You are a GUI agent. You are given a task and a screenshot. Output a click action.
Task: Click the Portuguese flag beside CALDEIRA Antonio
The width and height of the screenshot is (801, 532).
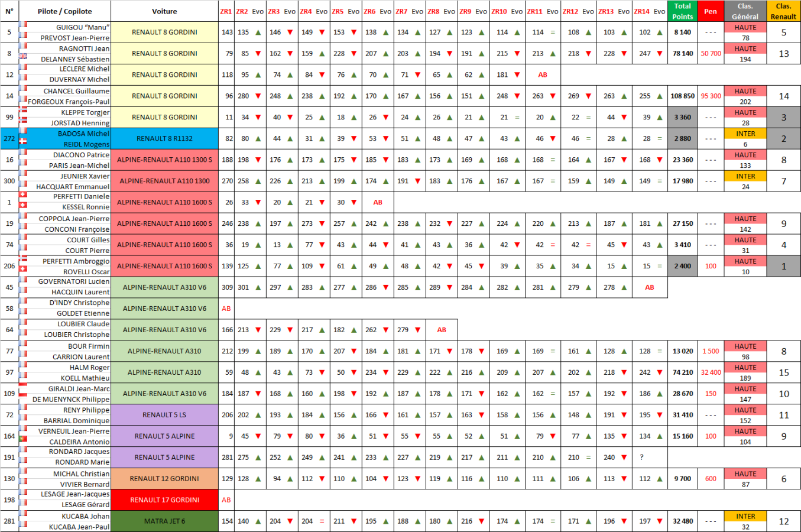click(24, 439)
